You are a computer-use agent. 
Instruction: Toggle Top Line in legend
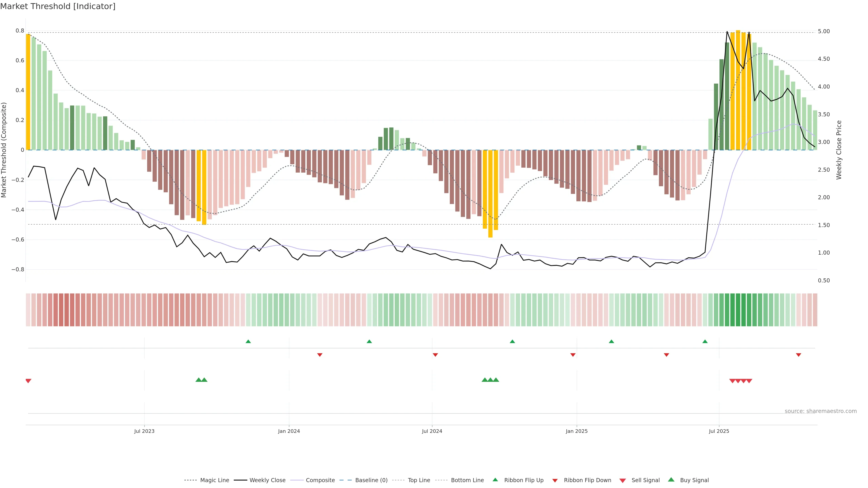point(419,480)
